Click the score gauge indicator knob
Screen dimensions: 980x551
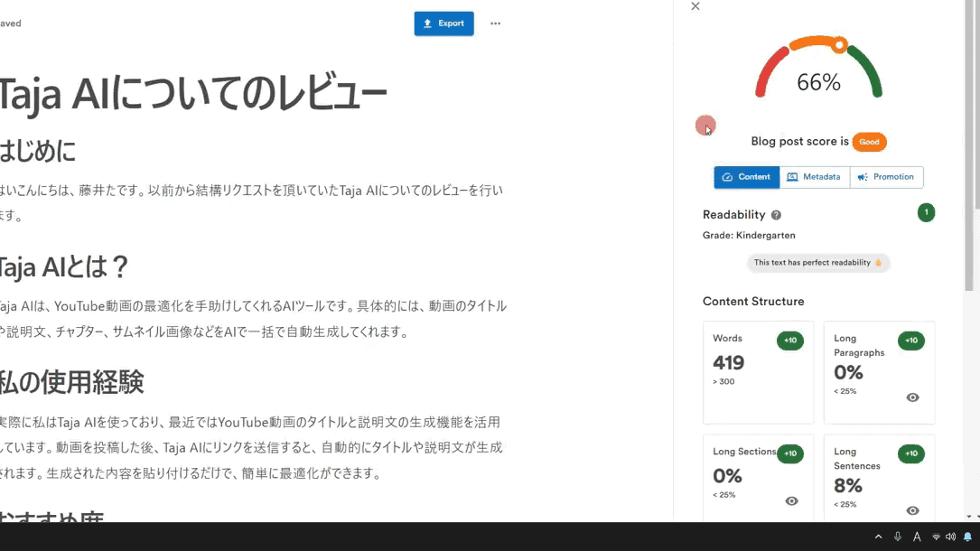[840, 45]
